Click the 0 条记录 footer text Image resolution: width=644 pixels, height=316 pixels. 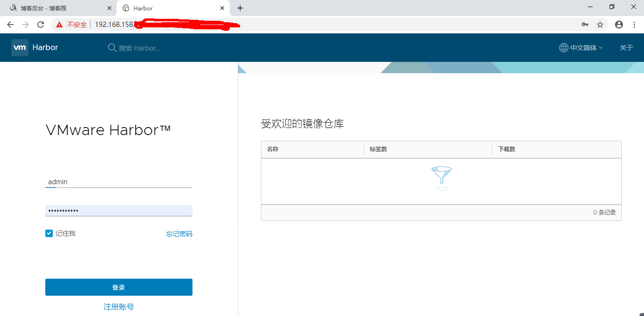[x=604, y=213]
